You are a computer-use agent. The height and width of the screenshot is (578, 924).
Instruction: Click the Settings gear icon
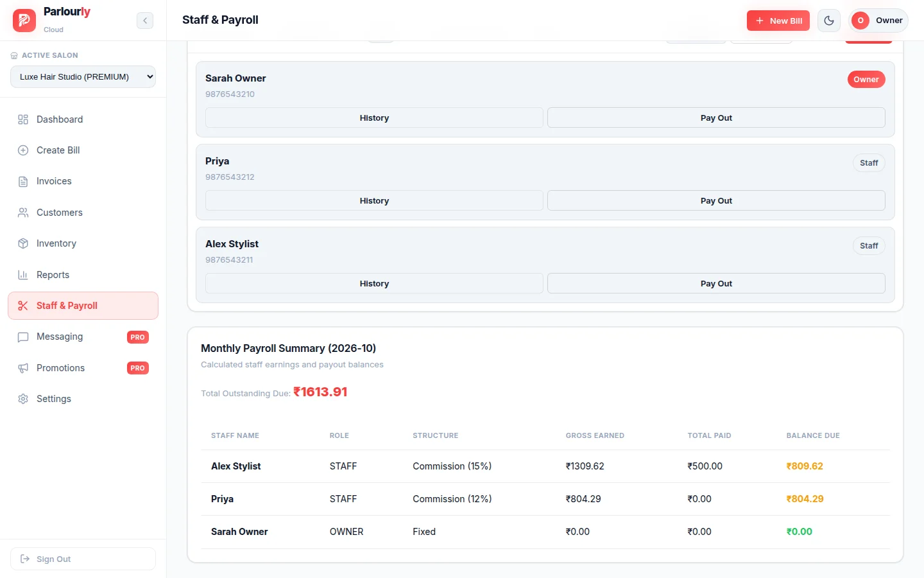tap(23, 399)
